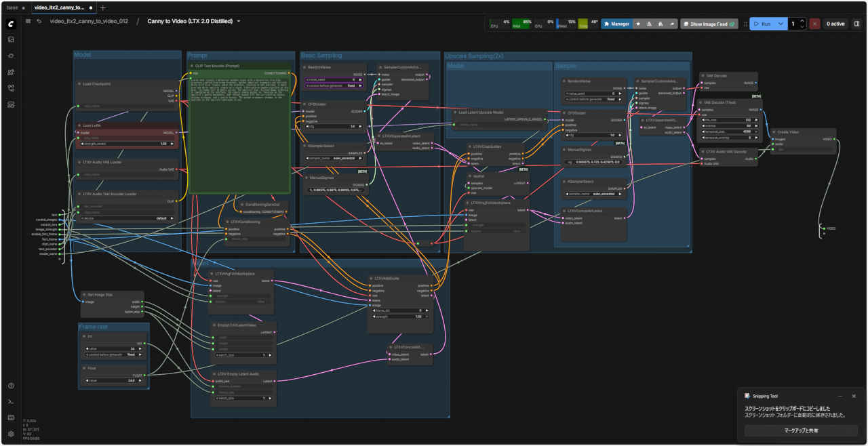
Task: Increase the batch count stepper
Action: pyautogui.click(x=803, y=20)
